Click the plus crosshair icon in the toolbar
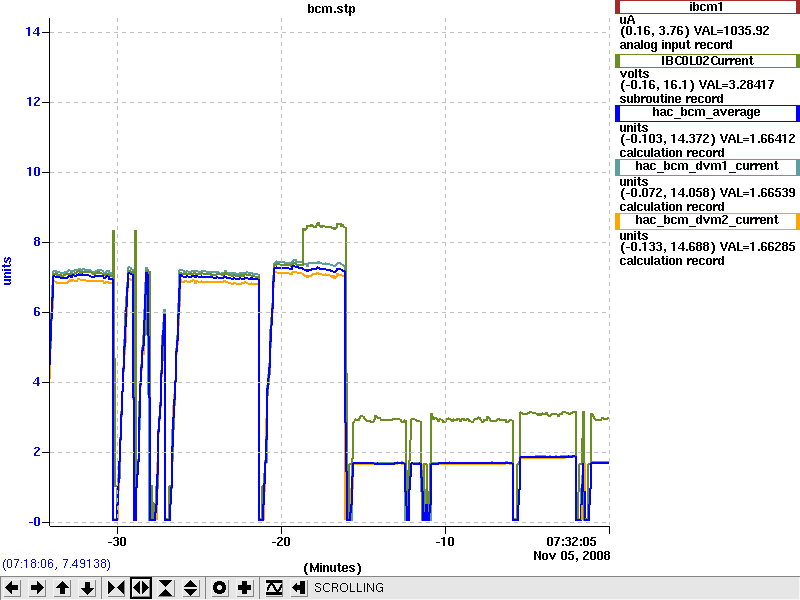 pyautogui.click(x=244, y=588)
